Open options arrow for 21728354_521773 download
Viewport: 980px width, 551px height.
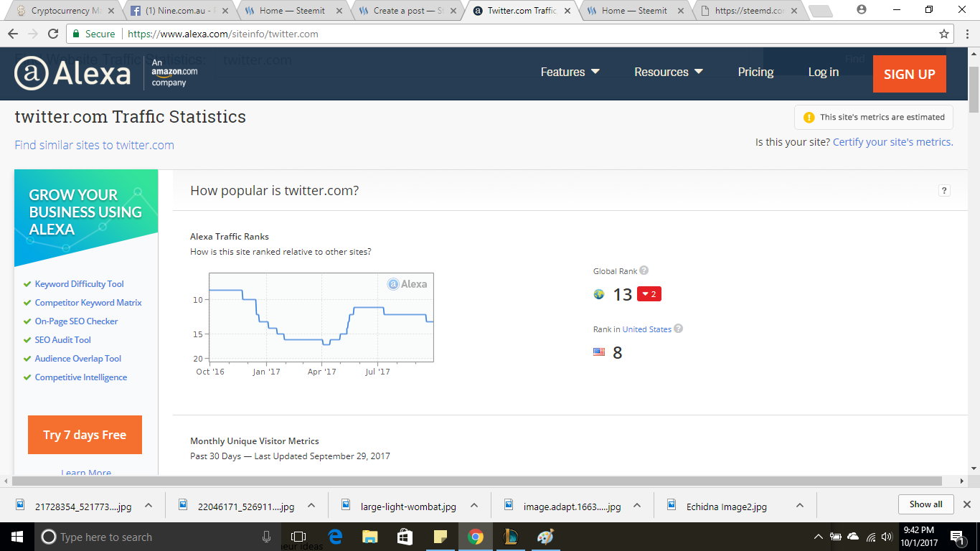149,505
